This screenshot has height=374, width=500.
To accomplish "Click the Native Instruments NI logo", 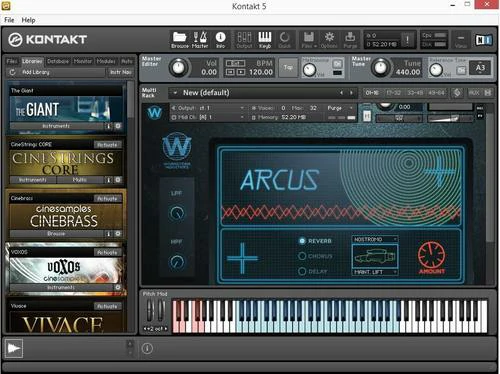I will coord(483,40).
